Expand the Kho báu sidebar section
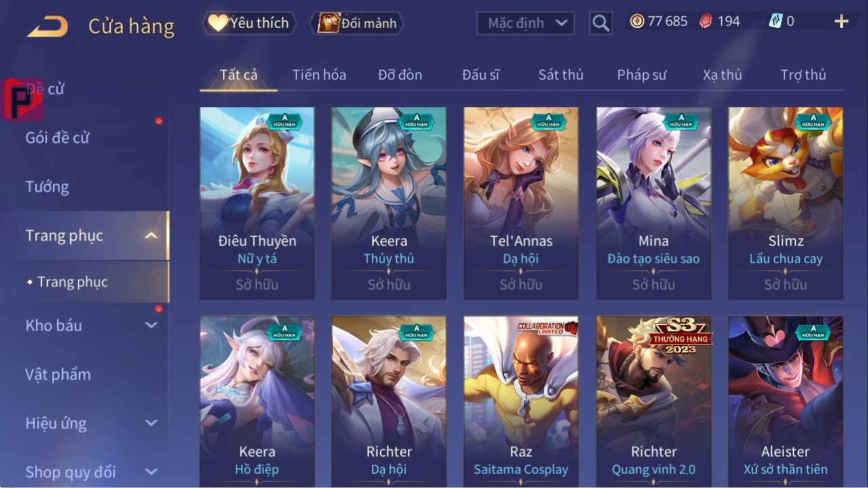 click(151, 326)
